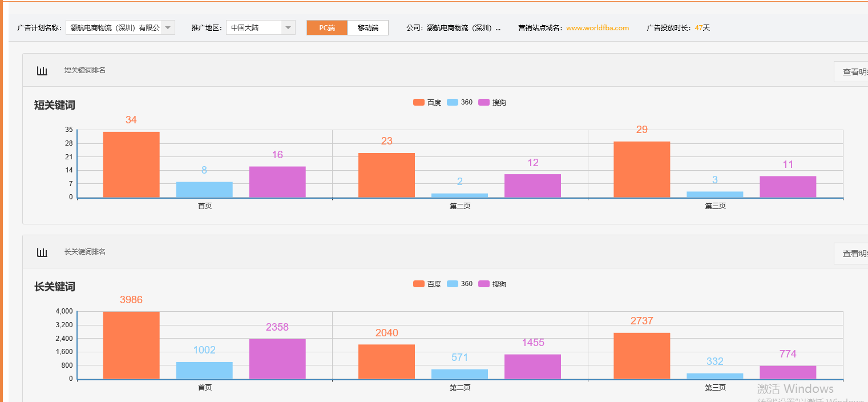This screenshot has width=868, height=402.
Task: Switch to the PC端 tab
Action: [327, 28]
